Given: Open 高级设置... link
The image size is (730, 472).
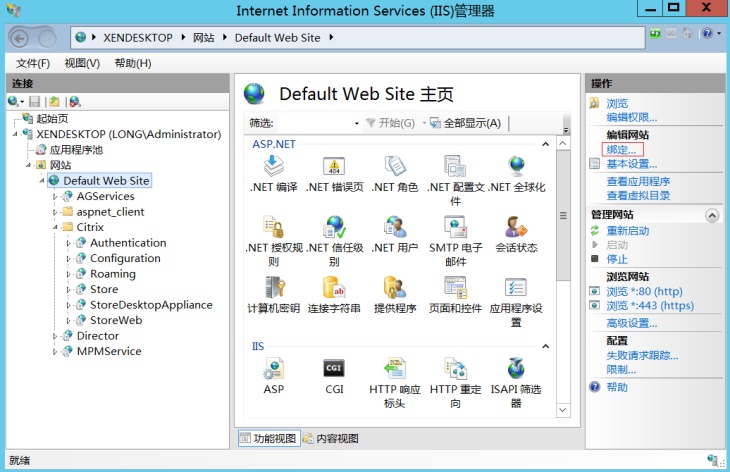Looking at the screenshot, I should pyautogui.click(x=632, y=323).
